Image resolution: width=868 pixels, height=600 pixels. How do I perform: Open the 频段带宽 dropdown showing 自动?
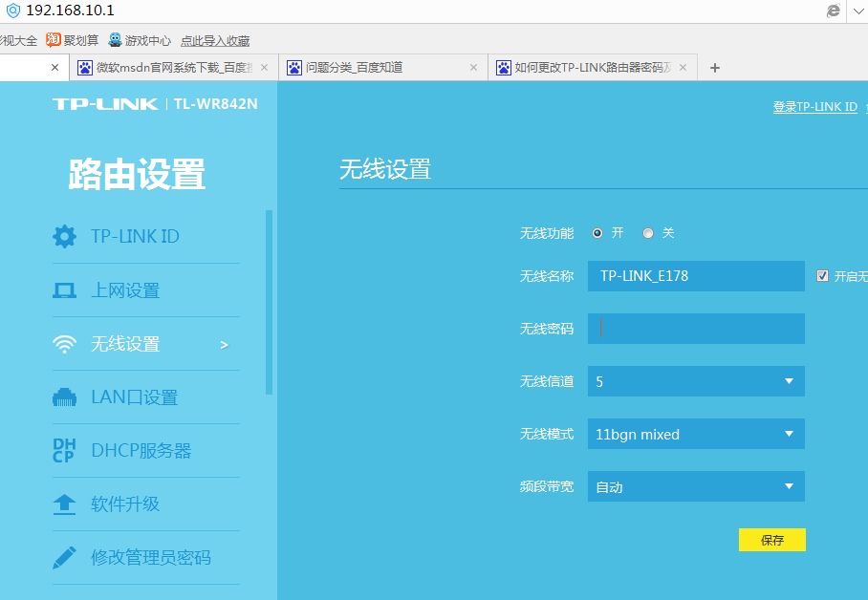pyautogui.click(x=696, y=486)
